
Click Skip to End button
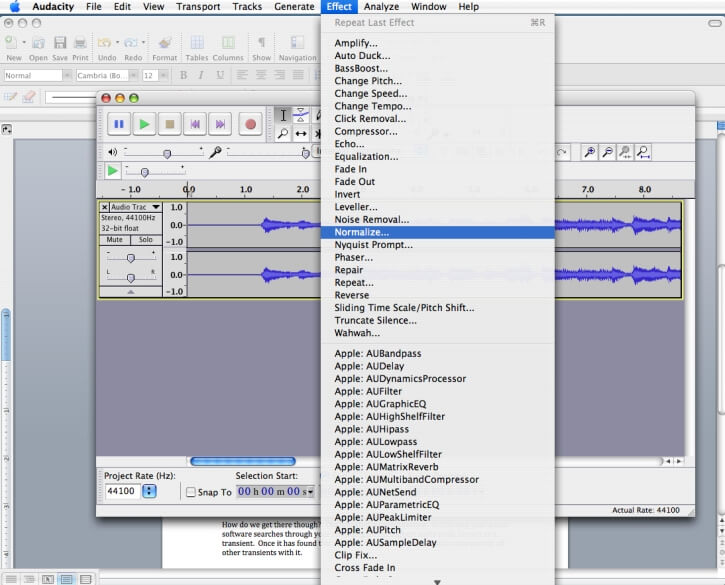pyautogui.click(x=220, y=124)
